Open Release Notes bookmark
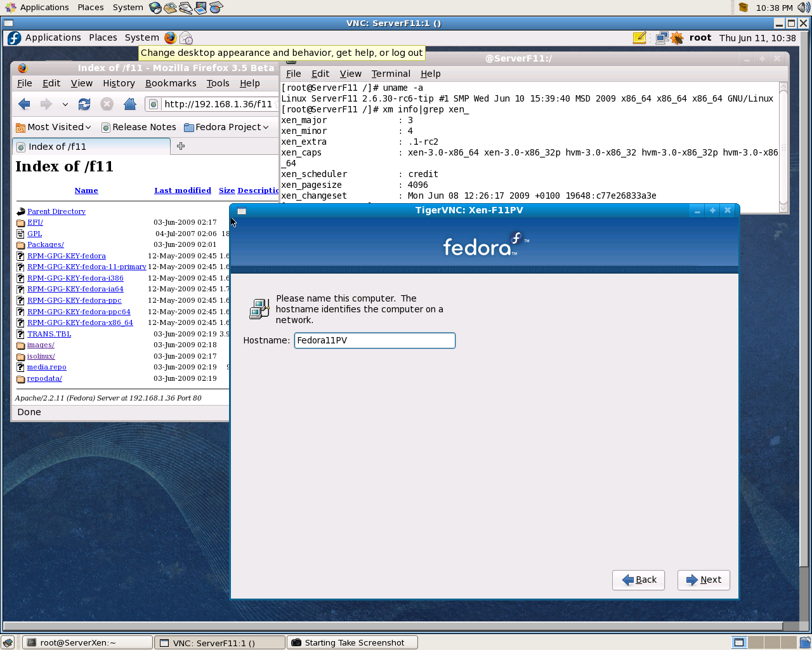The width and height of the screenshot is (812, 650). pyautogui.click(x=139, y=127)
